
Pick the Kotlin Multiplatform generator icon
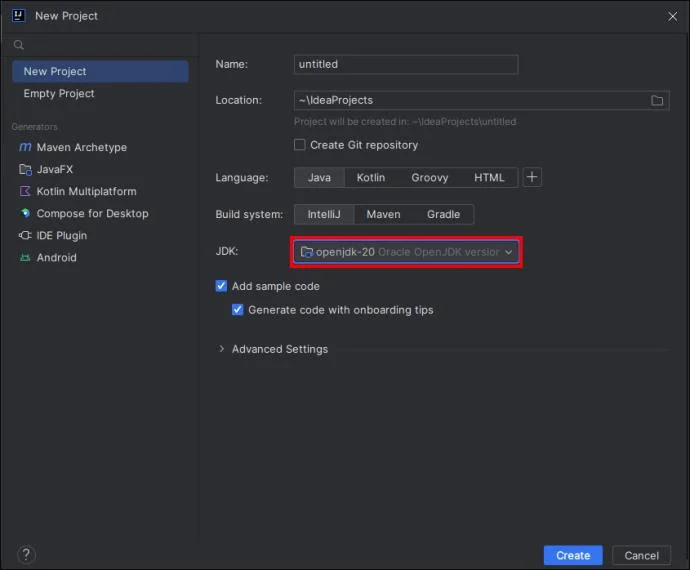point(25,191)
